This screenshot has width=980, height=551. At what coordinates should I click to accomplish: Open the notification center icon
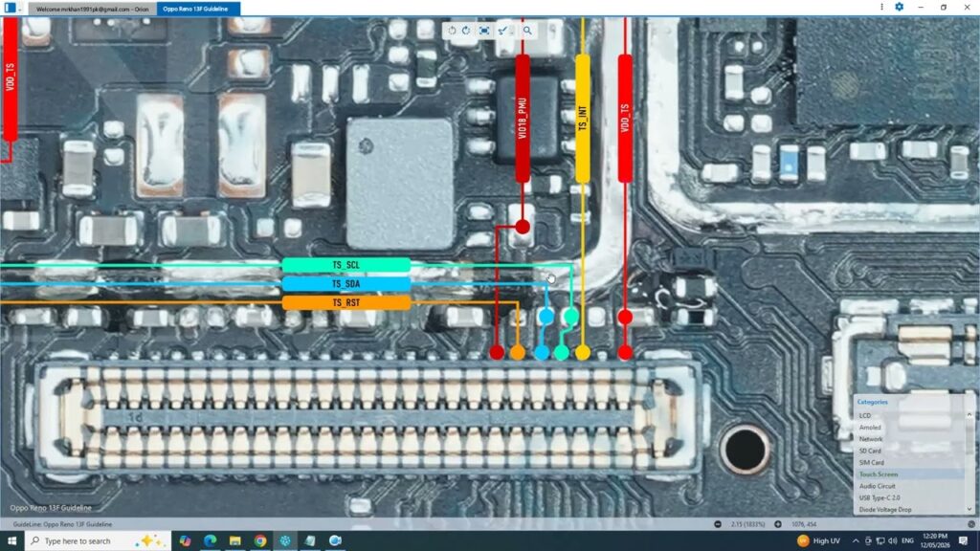coord(964,541)
